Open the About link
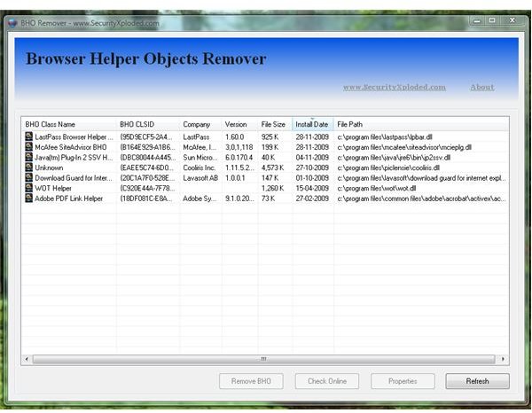Viewport: 532px width, 413px height. (x=482, y=87)
